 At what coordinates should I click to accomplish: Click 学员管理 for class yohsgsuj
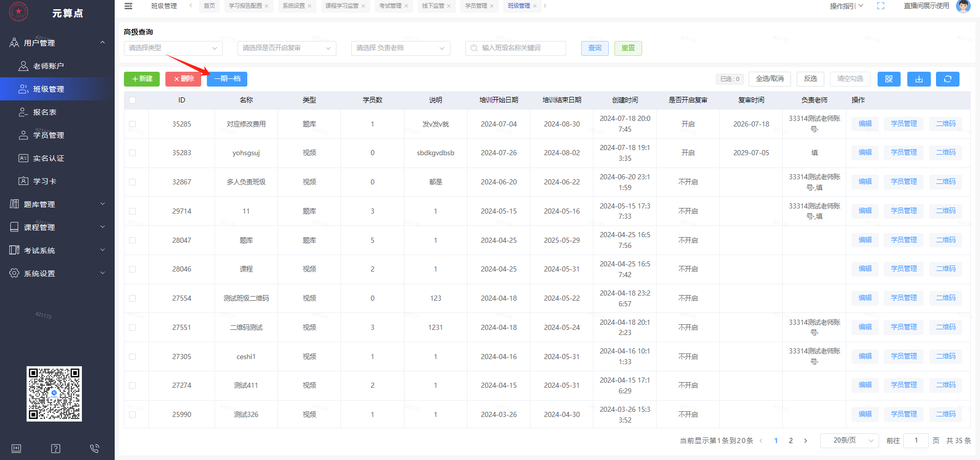click(x=904, y=153)
